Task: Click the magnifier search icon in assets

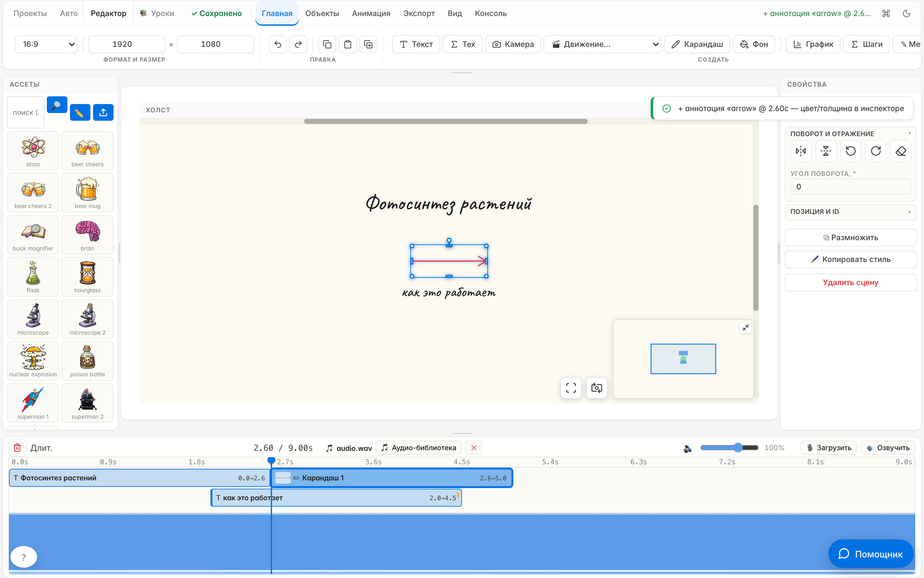Action: coord(57,105)
